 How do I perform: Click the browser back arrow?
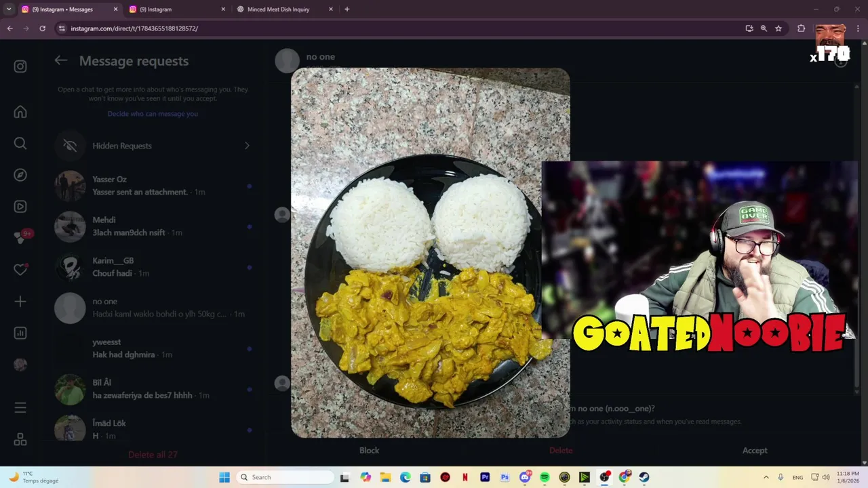tap(9, 28)
